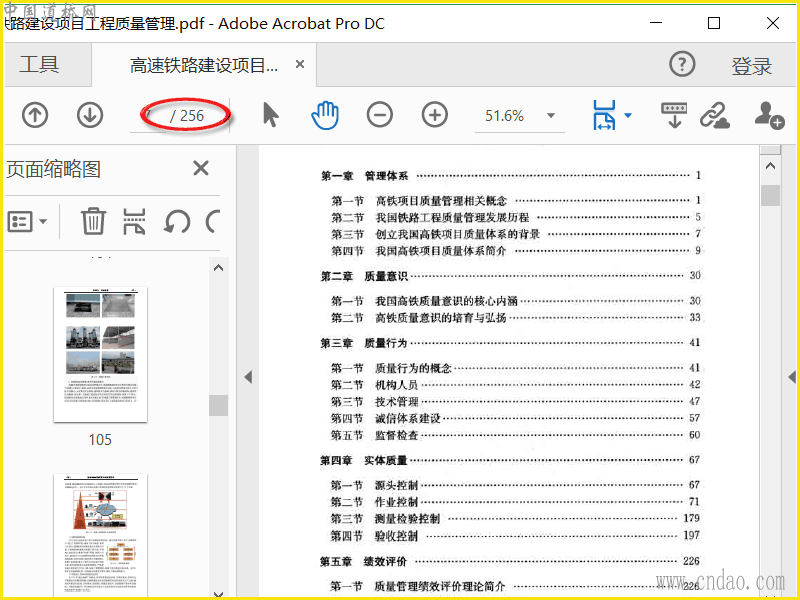
Task: Activate the hand pan tool
Action: [x=325, y=115]
